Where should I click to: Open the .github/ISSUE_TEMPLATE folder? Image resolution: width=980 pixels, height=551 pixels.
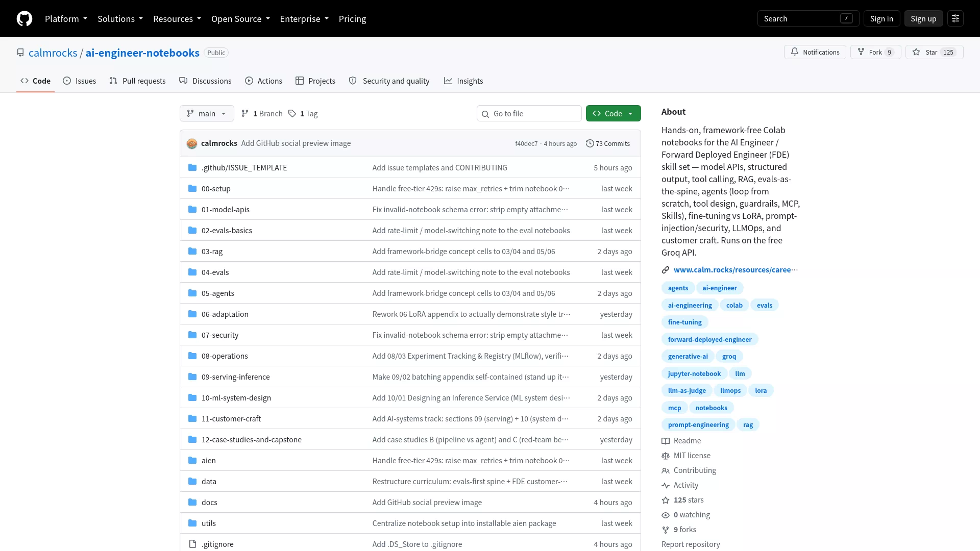pyautogui.click(x=244, y=168)
